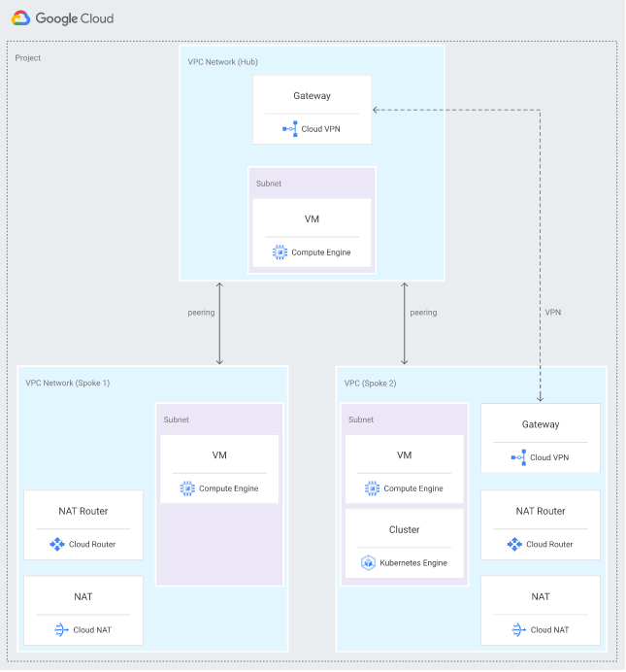626x672 pixels.
Task: Click the peering label near Spoke 1 arrow
Action: coord(201,313)
